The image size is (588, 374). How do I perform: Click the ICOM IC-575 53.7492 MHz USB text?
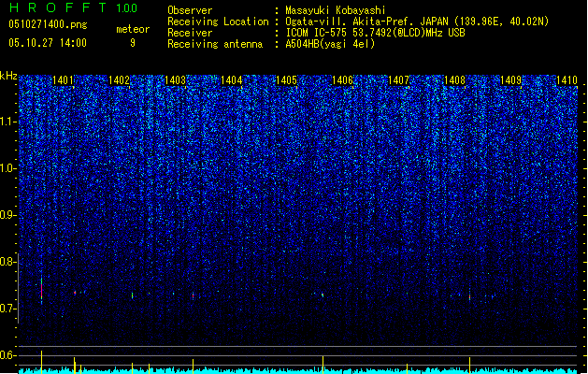pos(375,33)
